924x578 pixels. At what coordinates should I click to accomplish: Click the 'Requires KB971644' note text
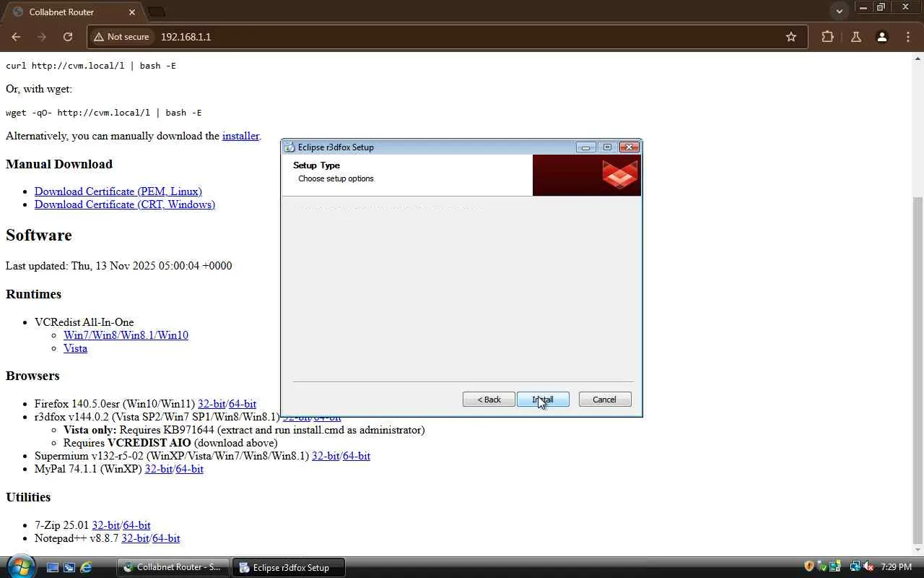coord(244,430)
